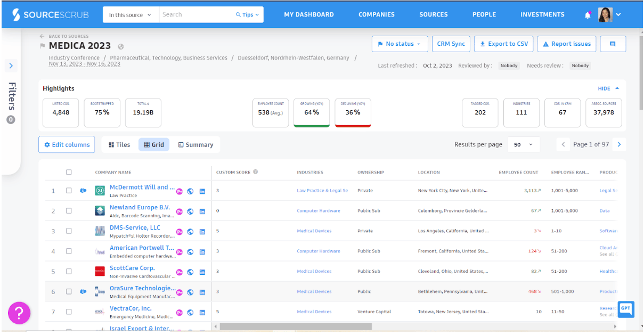The image size is (644, 335).
Task: Click the Export to CSV button
Action: (x=503, y=44)
